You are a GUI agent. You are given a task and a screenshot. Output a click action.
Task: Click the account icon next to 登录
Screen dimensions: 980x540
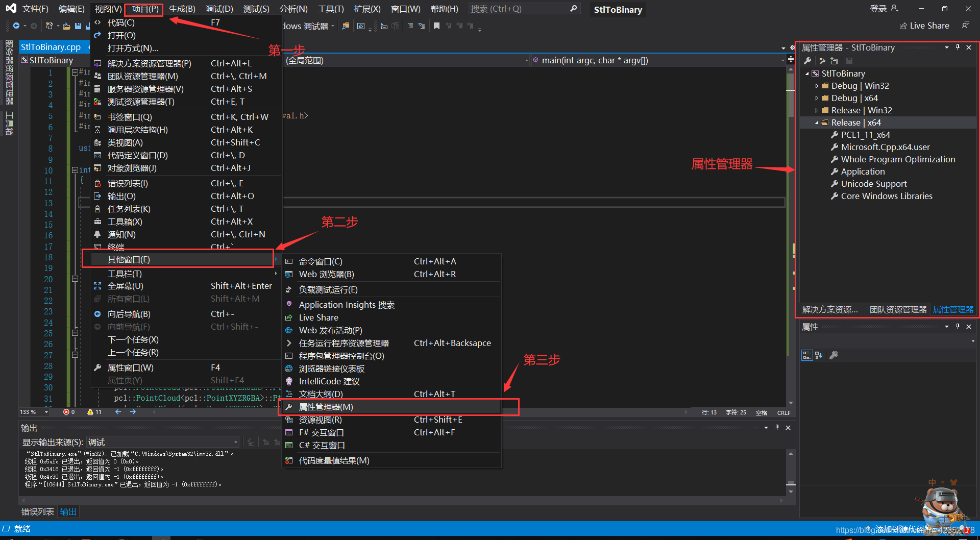coord(894,9)
